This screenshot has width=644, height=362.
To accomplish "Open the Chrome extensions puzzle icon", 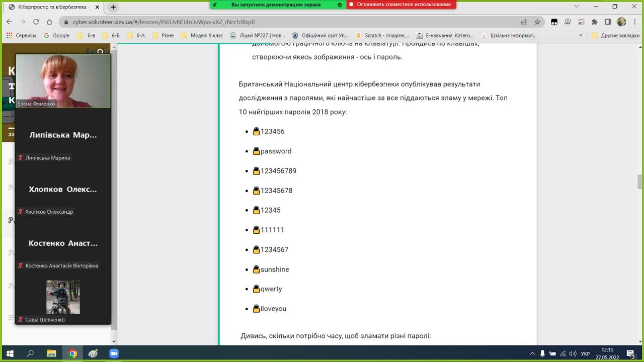I will (x=594, y=22).
